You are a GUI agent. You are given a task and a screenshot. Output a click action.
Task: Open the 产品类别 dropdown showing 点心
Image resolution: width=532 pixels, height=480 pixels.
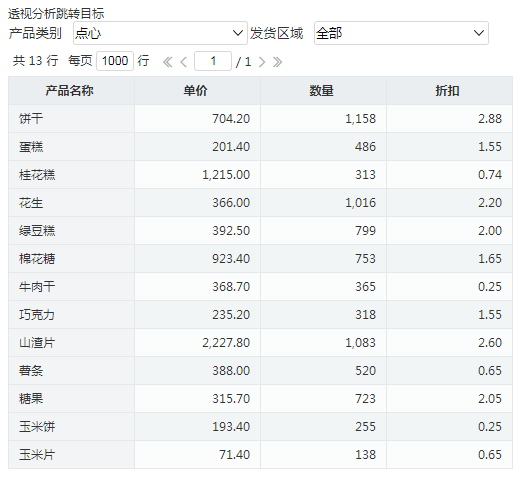[x=160, y=33]
